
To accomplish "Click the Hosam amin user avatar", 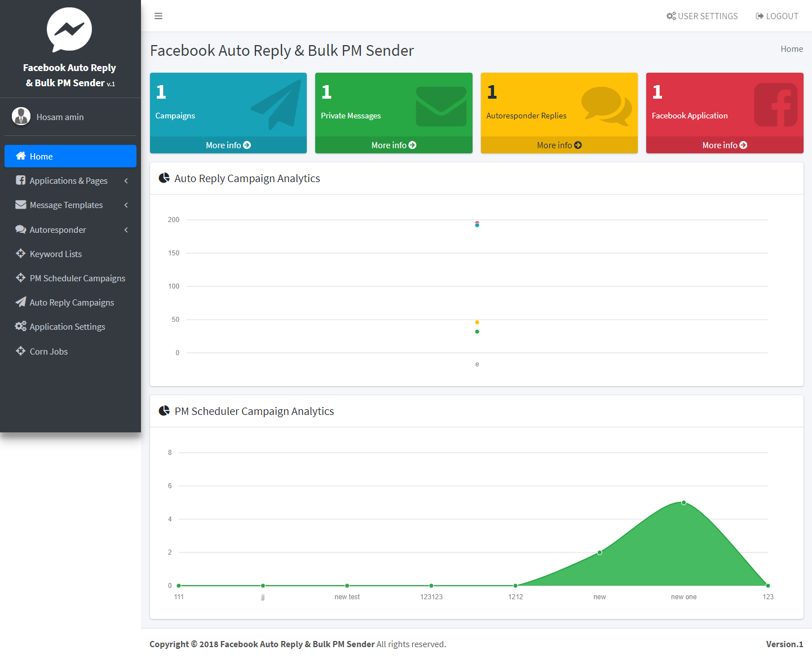I will point(21,117).
